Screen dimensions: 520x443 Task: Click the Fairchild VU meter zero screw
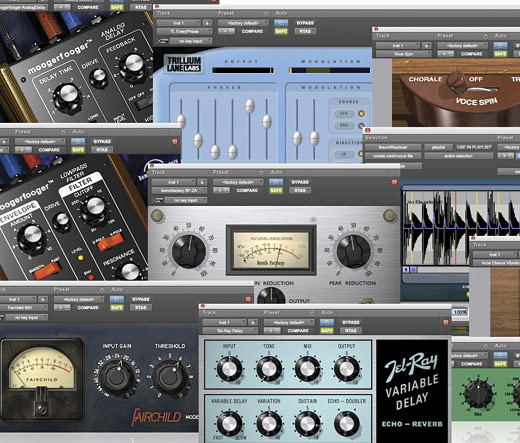tap(42, 408)
